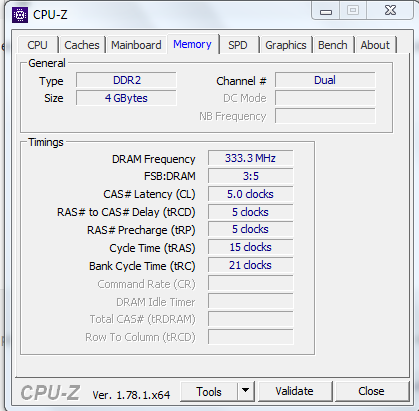Open the Bench tab
The width and height of the screenshot is (419, 411).
tap(333, 45)
